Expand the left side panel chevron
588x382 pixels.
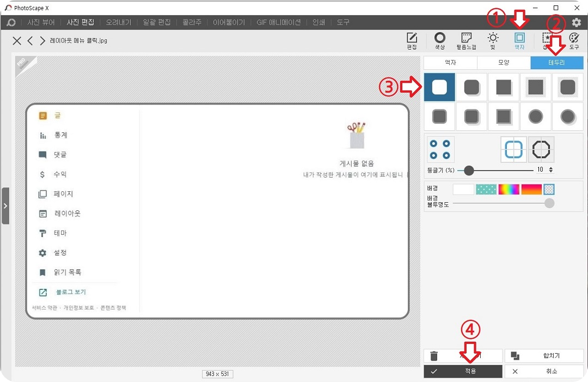(5, 205)
